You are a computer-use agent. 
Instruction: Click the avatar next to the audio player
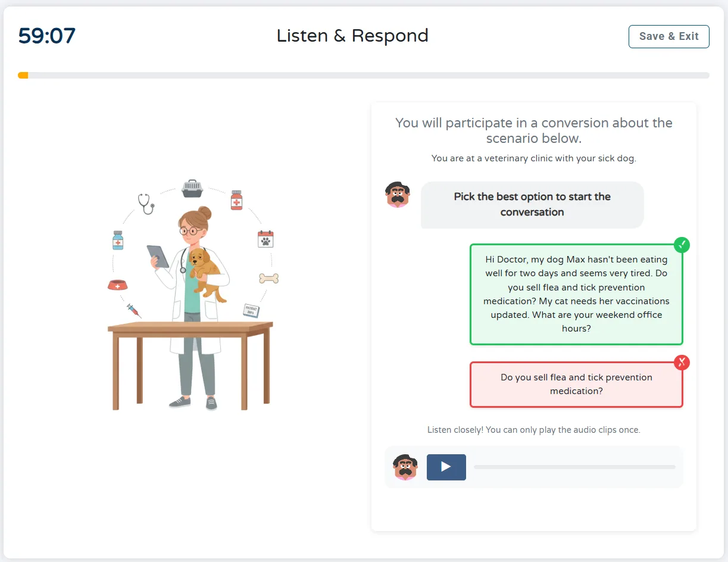point(405,467)
